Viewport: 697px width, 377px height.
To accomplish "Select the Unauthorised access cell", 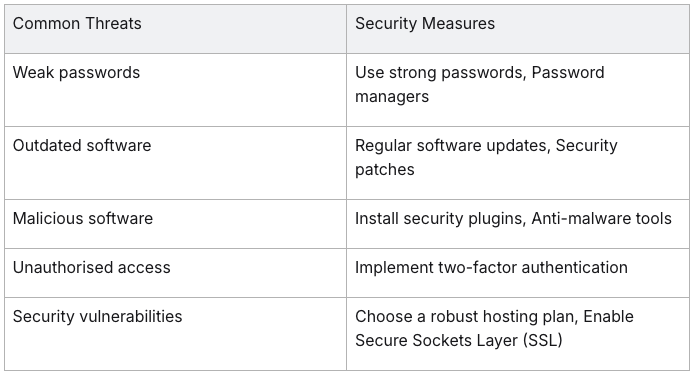I will [x=176, y=273].
